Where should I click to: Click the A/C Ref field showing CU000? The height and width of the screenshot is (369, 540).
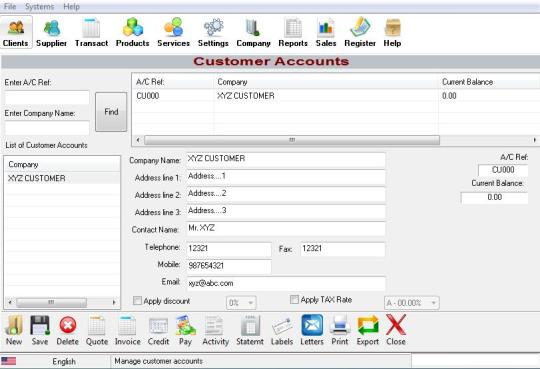503,170
